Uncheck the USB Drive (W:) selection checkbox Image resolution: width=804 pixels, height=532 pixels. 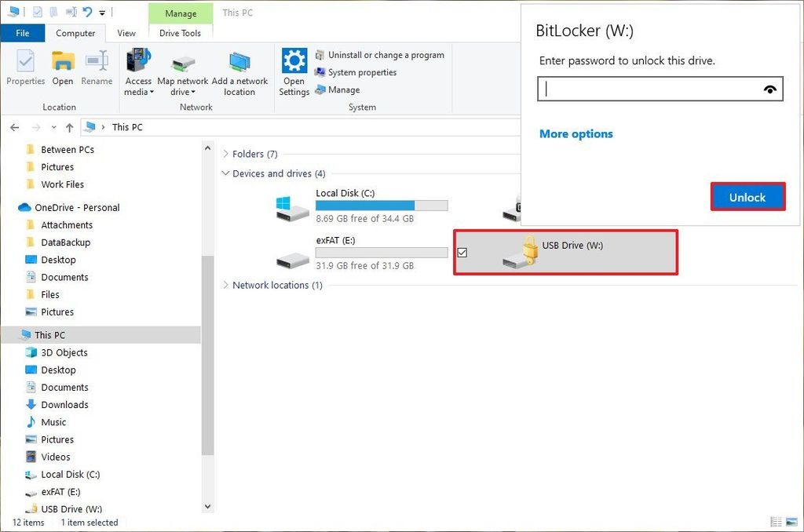click(x=463, y=253)
